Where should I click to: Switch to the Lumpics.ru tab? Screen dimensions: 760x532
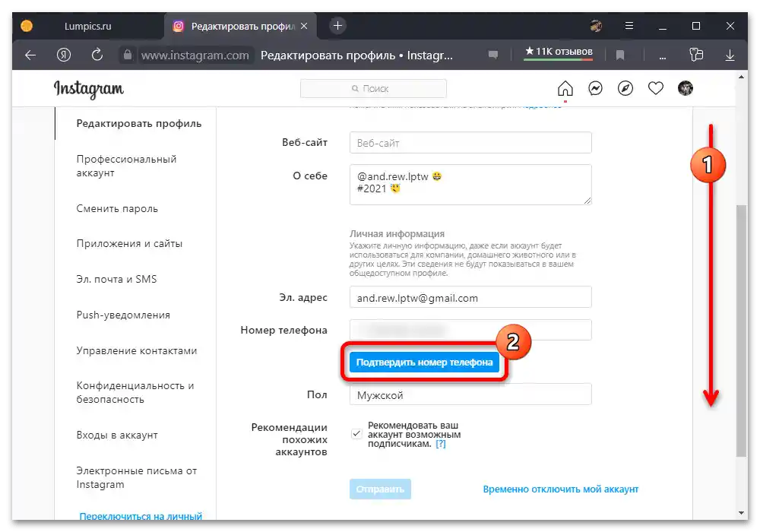(x=87, y=26)
